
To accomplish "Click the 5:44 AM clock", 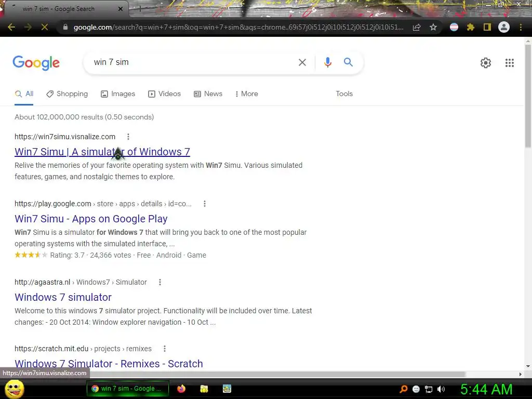I will point(486,389).
